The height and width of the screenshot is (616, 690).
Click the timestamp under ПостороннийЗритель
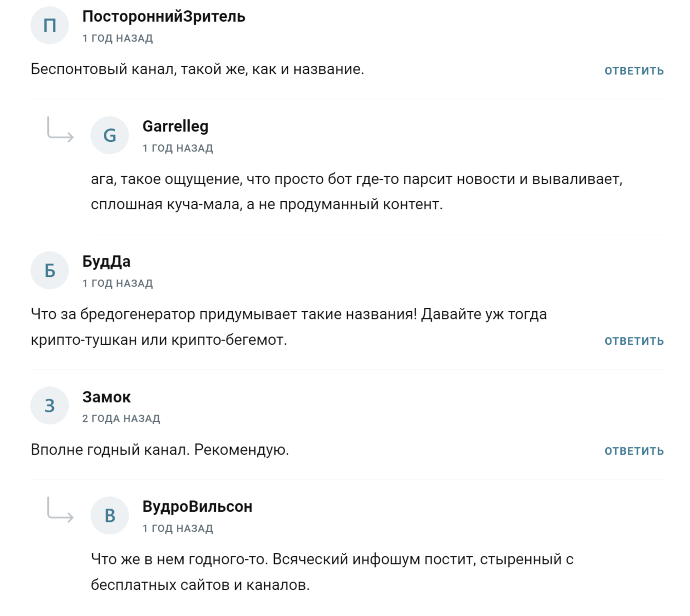pyautogui.click(x=118, y=39)
